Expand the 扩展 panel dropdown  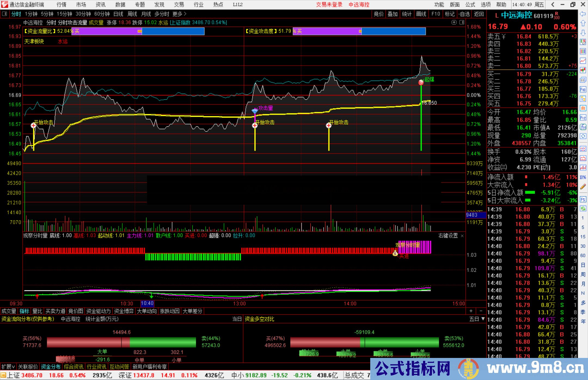coord(8,367)
